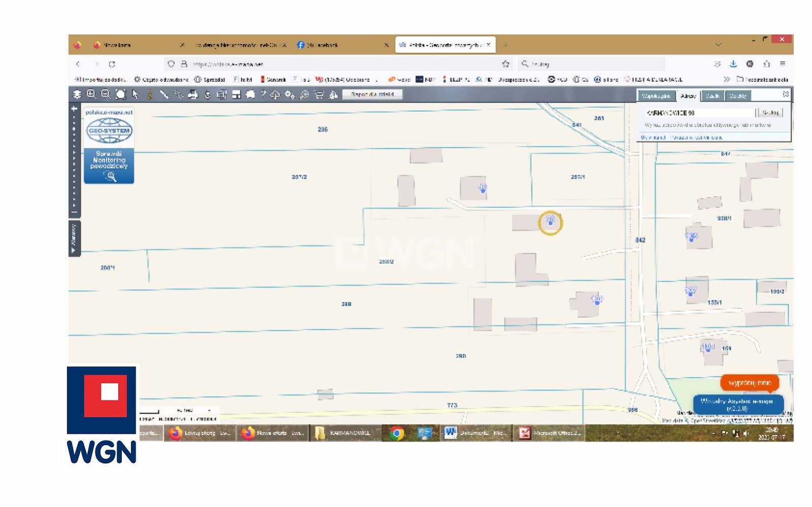Expand the bookmarks overflow chevron
812x507 pixels.
click(726, 79)
